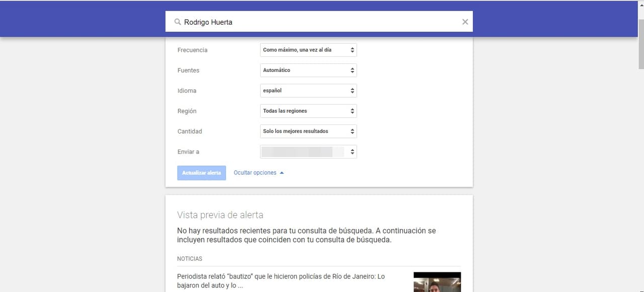This screenshot has width=644, height=292.
Task: Open the Región dropdown showing Todas las regiones
Action: coord(308,111)
